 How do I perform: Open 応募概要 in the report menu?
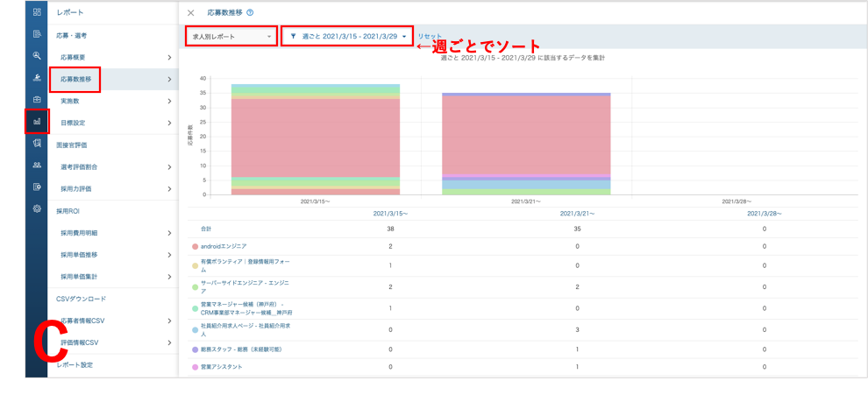(x=113, y=58)
